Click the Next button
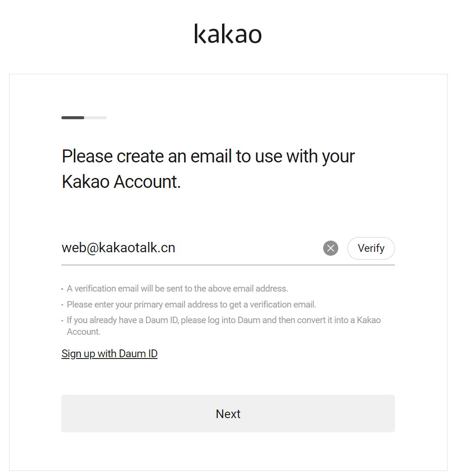 228,413
